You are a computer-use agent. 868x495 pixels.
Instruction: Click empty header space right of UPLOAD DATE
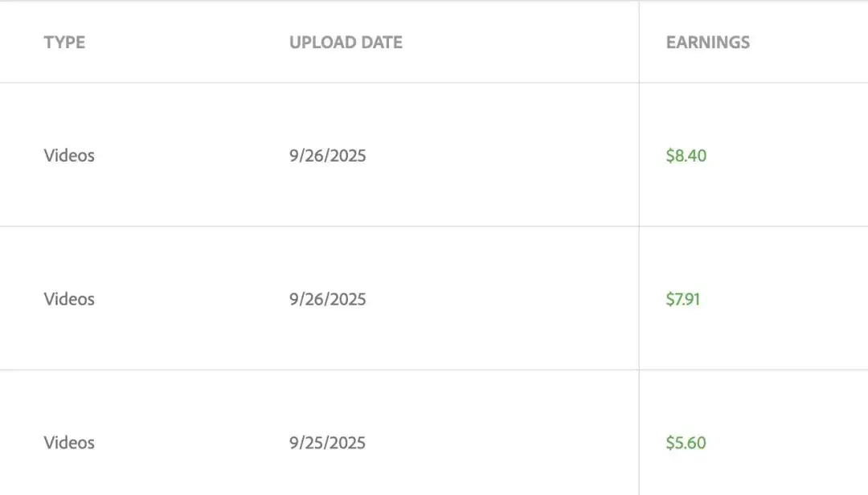click(522, 43)
